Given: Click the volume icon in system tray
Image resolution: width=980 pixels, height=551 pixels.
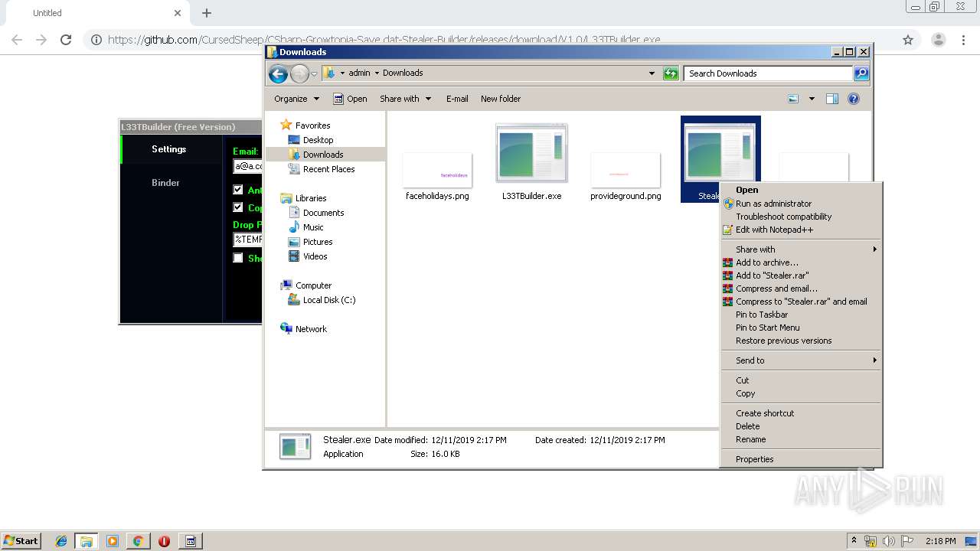Looking at the screenshot, I should (889, 541).
